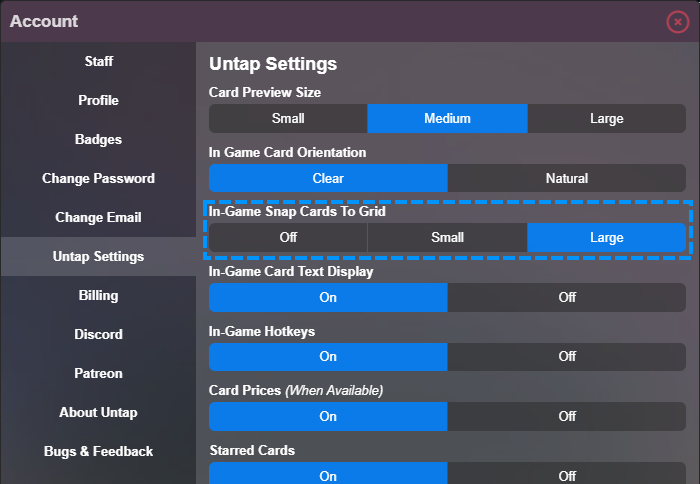Open the Discord section
This screenshot has height=484, width=700.
click(x=98, y=334)
